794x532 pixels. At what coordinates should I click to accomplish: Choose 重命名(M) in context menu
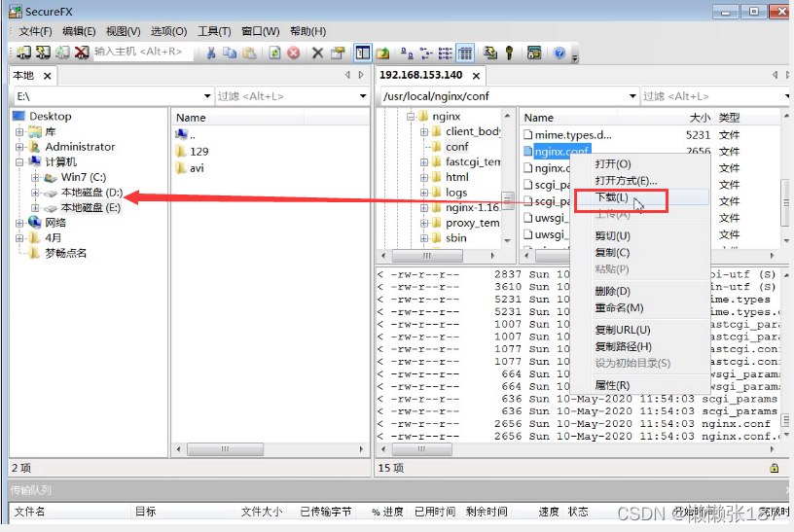coord(640,307)
